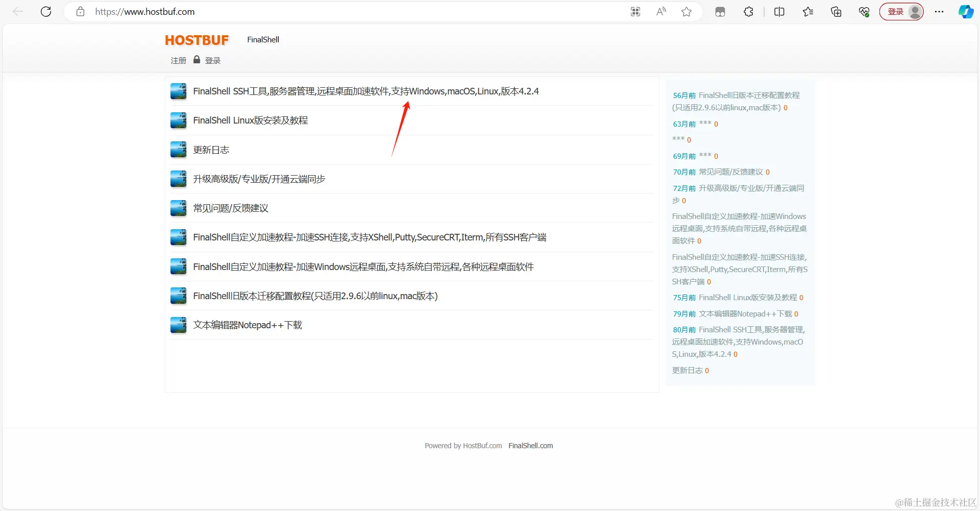980x511 pixels.
Task: Open sidebar link 文本编辑器Notepad++下载
Action: [745, 314]
